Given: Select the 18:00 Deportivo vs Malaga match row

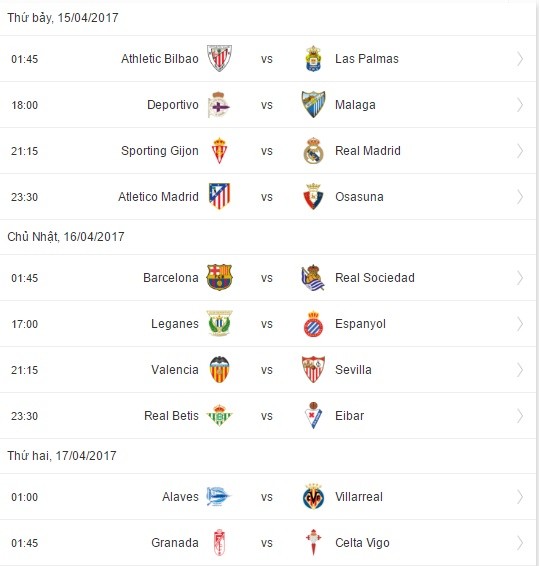Looking at the screenshot, I should pos(268,105).
